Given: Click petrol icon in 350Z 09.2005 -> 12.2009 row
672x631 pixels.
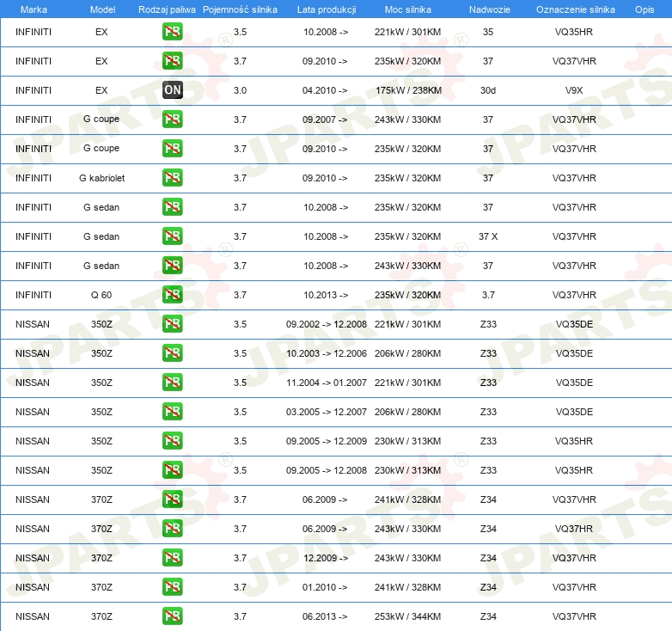Looking at the screenshot, I should 173,441.
